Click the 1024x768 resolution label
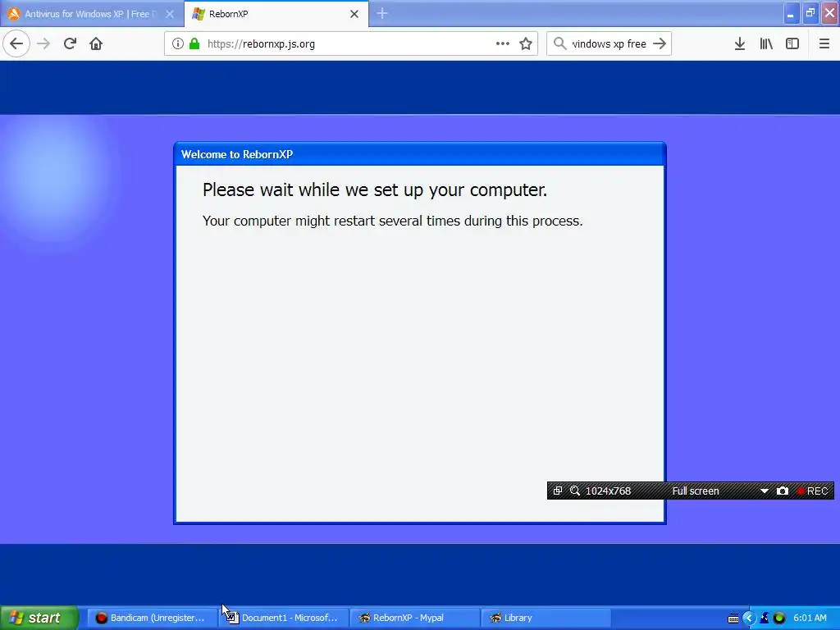Viewport: 840px width, 630px height. [608, 491]
